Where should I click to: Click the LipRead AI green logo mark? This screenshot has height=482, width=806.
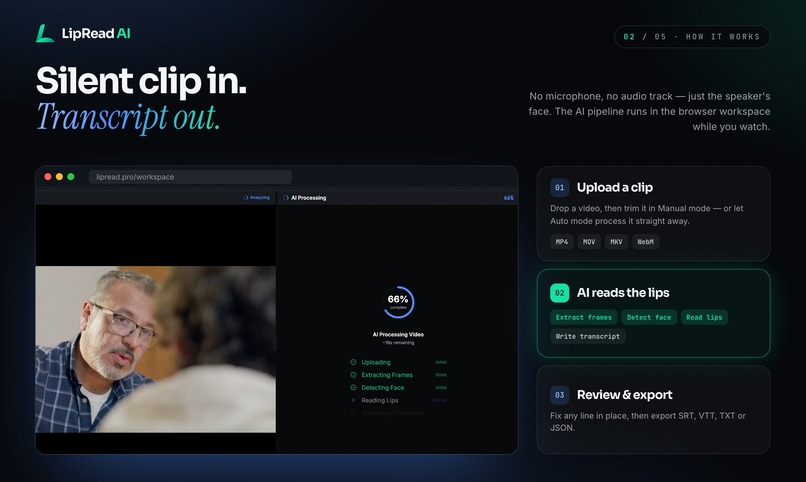point(45,33)
